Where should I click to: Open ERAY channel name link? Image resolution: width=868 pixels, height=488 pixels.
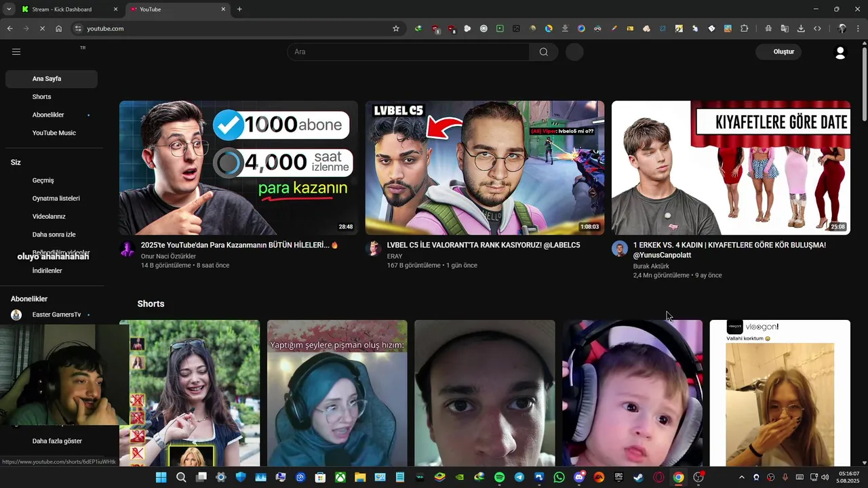[x=395, y=256]
